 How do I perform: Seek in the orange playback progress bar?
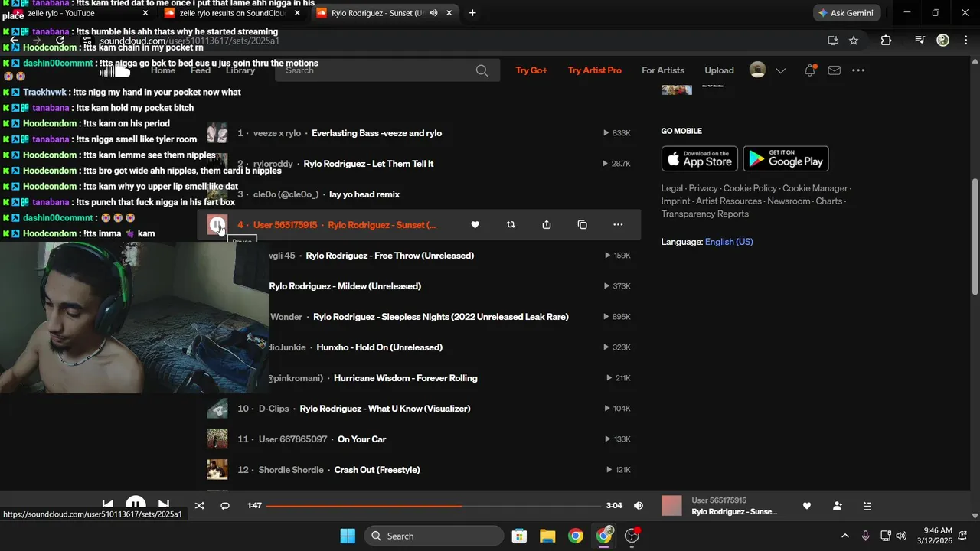coord(433,506)
